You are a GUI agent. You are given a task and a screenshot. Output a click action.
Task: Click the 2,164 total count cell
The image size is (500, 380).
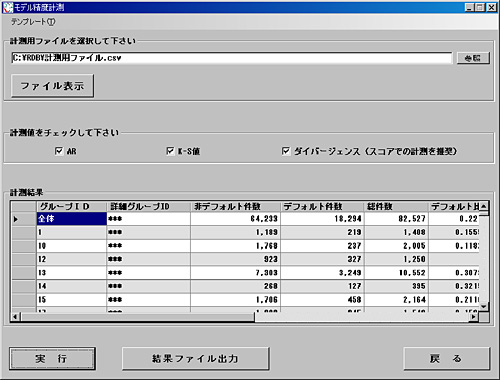[396, 300]
